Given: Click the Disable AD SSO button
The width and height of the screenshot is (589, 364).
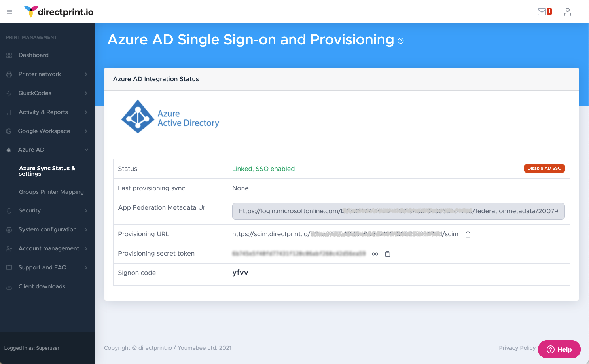Looking at the screenshot, I should 544,168.
